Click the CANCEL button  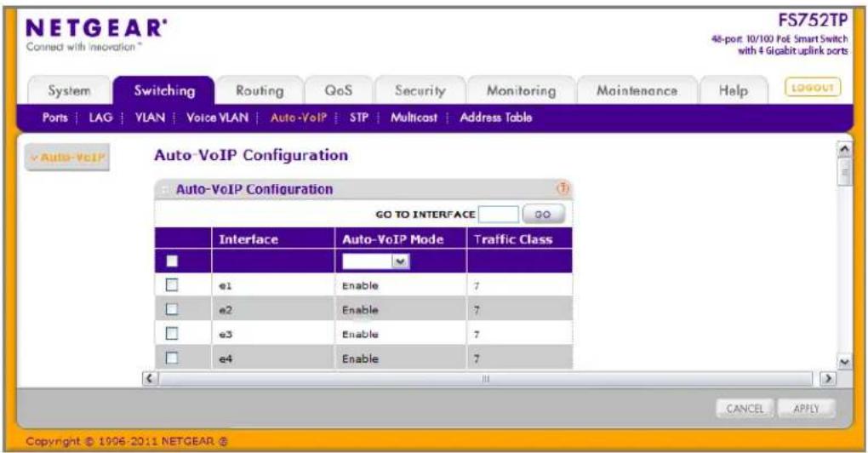pos(745,409)
